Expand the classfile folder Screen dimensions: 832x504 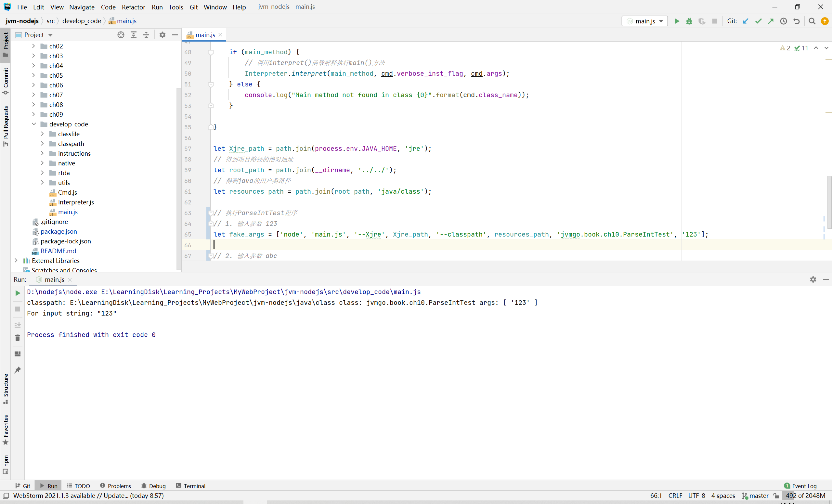[42, 134]
